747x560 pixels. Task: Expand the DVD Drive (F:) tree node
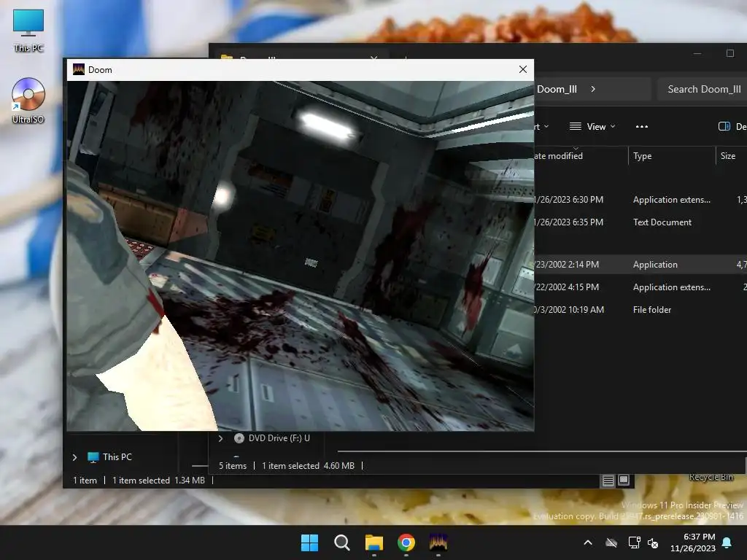coord(220,438)
